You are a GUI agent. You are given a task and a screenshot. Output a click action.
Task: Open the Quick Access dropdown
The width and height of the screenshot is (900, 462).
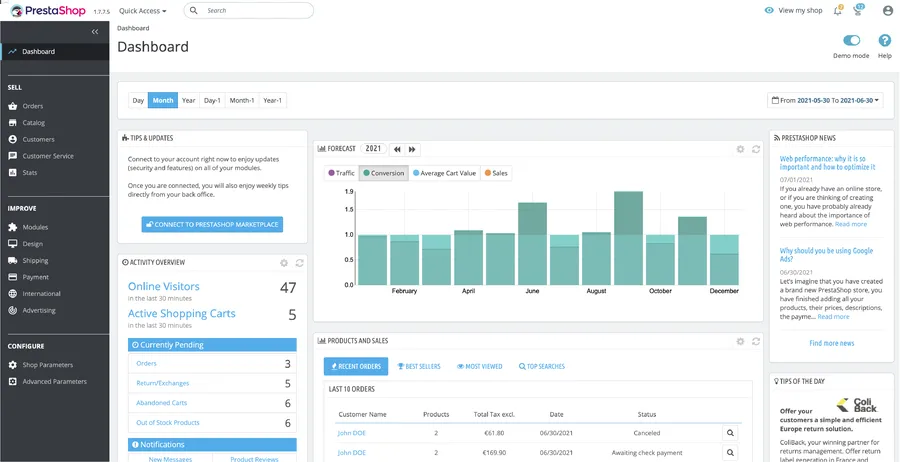[143, 11]
